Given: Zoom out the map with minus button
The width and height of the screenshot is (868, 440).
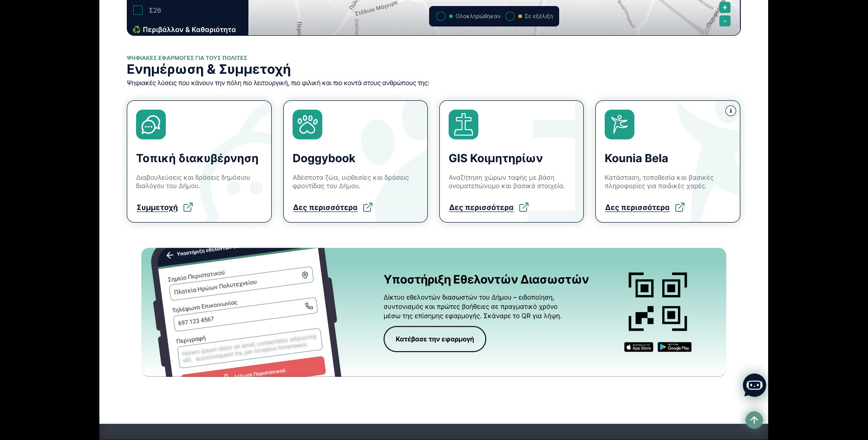Looking at the screenshot, I should pos(724,21).
